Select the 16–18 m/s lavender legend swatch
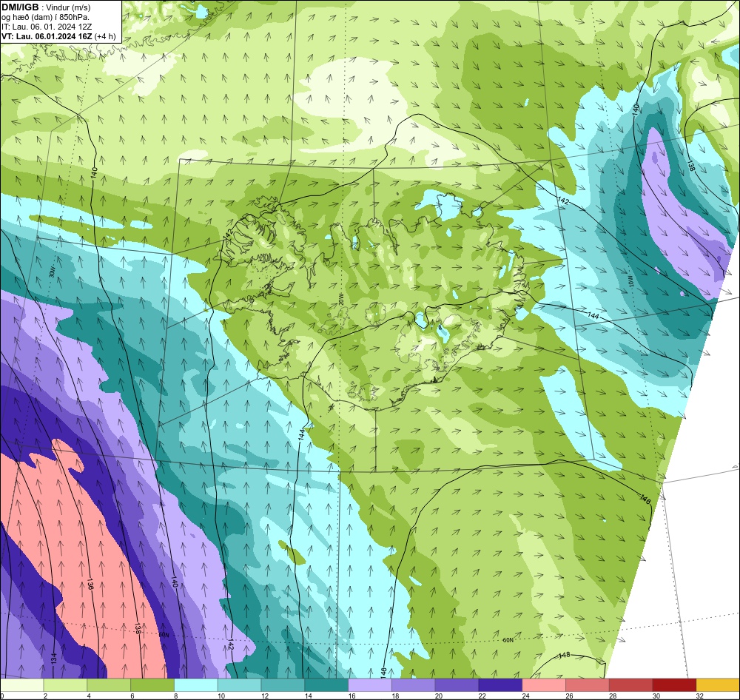The width and height of the screenshot is (740, 700). (x=370, y=685)
